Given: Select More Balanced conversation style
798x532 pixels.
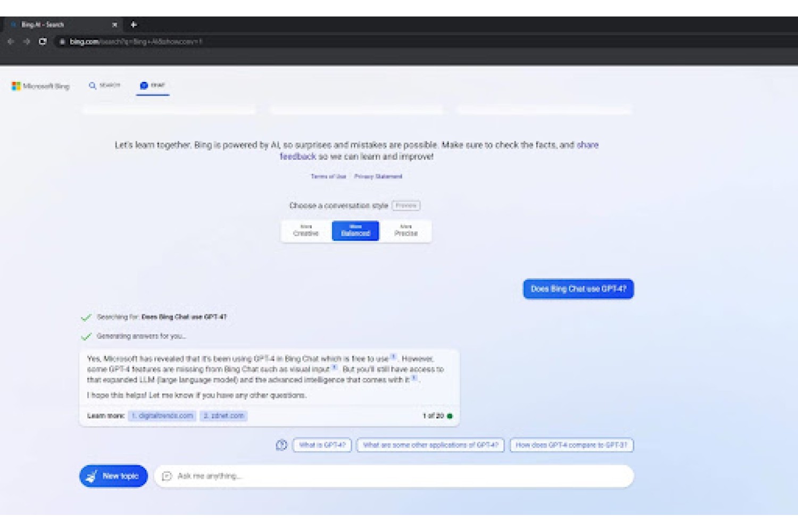Looking at the screenshot, I should [x=355, y=230].
